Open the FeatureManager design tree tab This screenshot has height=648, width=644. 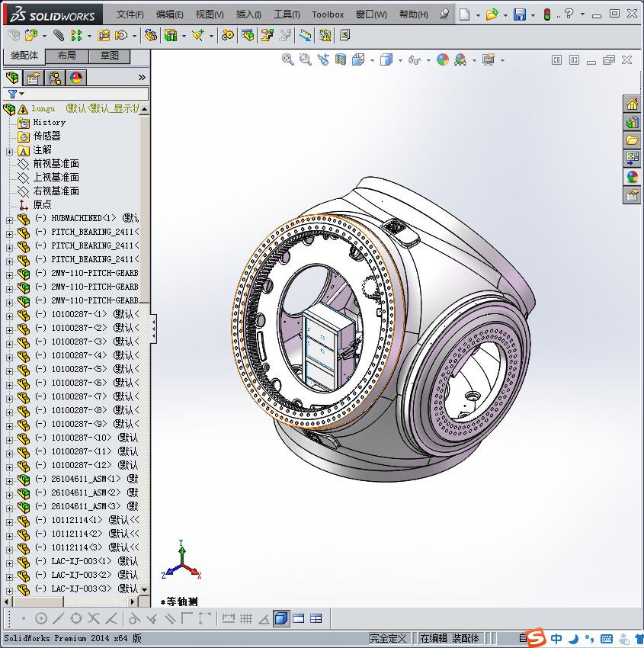pyautogui.click(x=12, y=78)
